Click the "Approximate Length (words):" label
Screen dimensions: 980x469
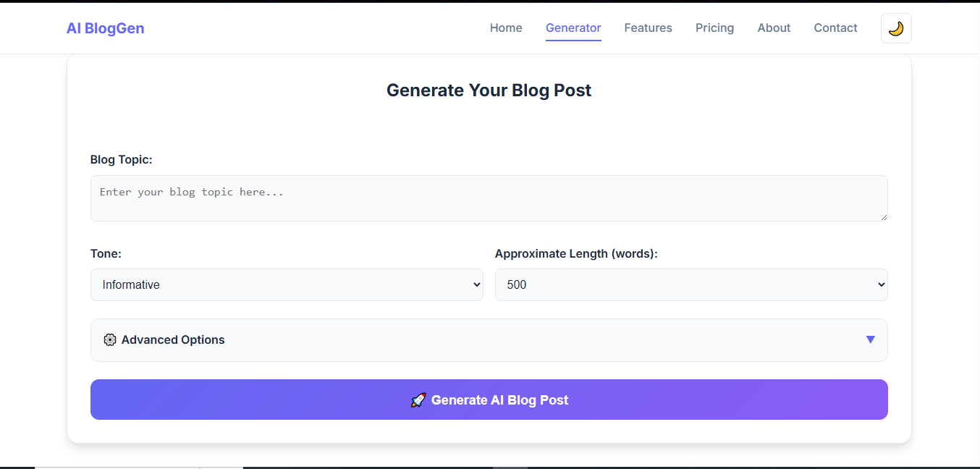[576, 254]
